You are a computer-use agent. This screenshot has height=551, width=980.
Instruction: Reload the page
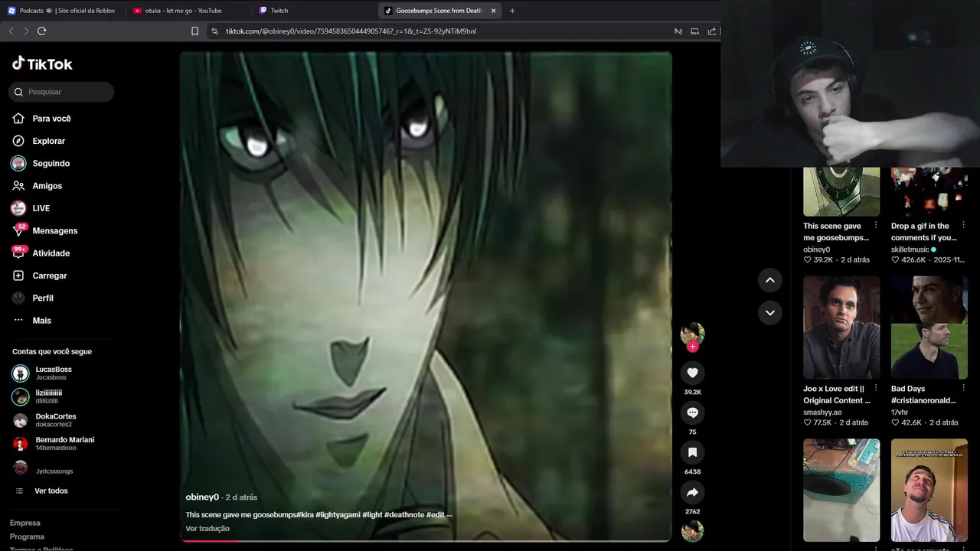pos(41,31)
